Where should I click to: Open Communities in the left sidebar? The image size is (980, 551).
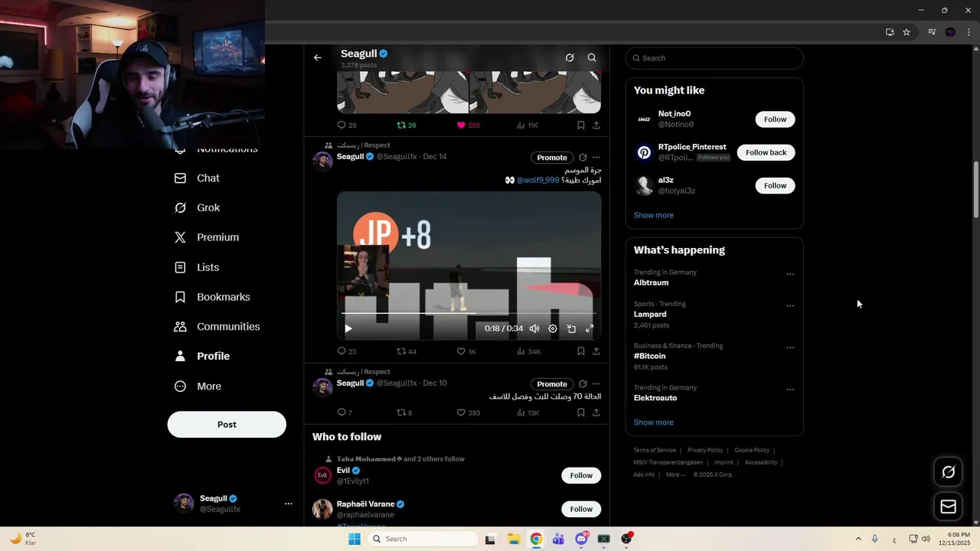tap(217, 327)
